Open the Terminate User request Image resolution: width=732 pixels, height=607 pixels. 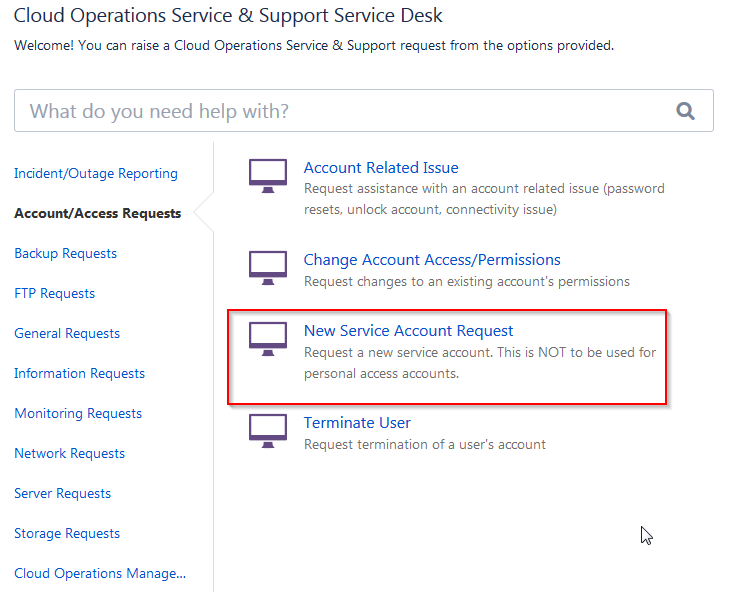[357, 423]
